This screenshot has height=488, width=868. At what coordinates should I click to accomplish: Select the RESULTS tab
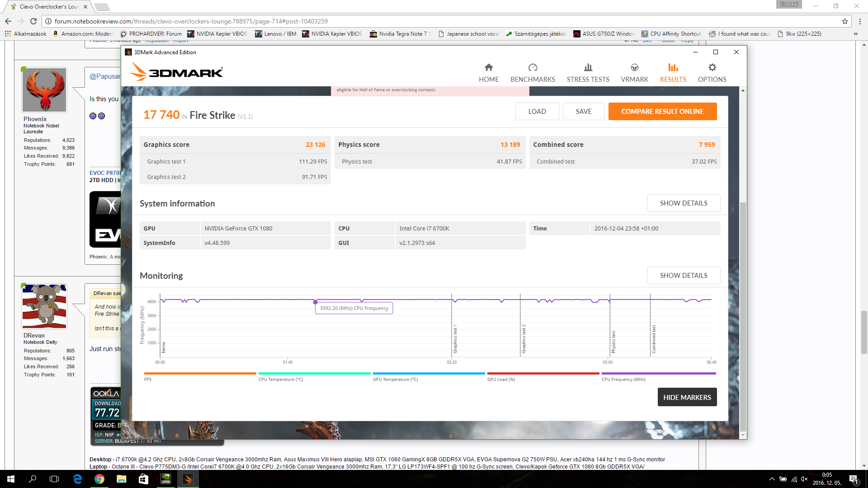click(x=673, y=73)
